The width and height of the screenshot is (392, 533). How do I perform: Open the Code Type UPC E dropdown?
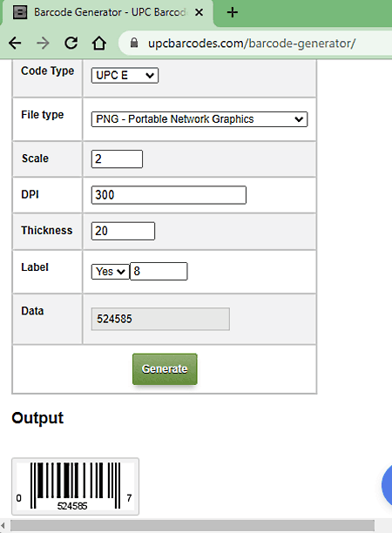coord(125,75)
